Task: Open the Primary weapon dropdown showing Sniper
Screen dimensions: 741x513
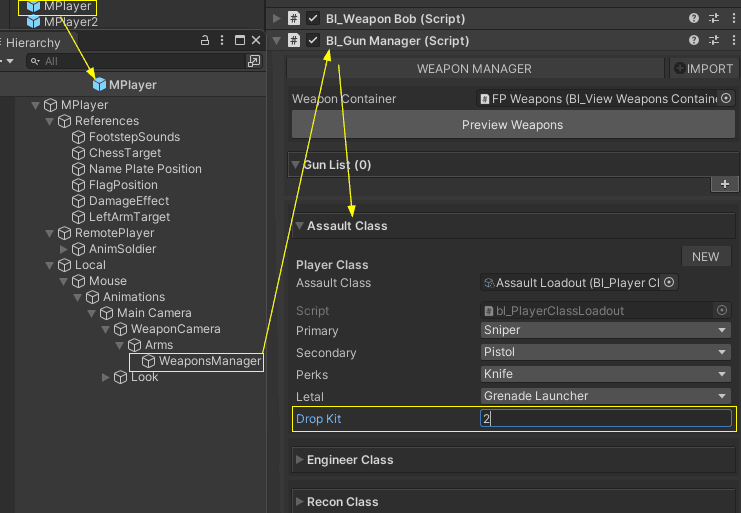Action: click(606, 330)
